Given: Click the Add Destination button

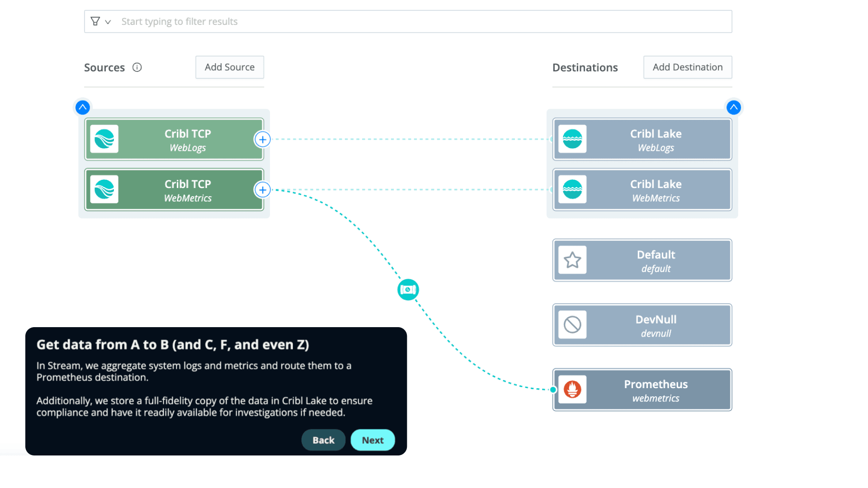Looking at the screenshot, I should (687, 67).
